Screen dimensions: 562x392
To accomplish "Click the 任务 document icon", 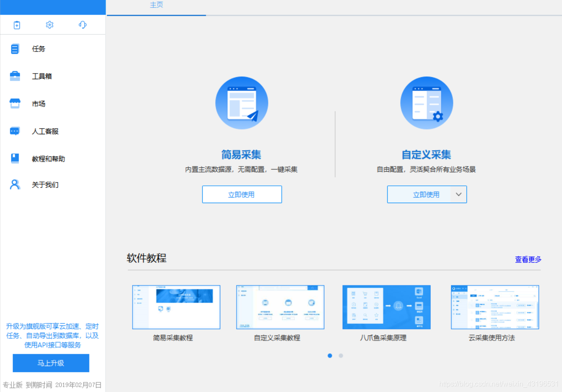I will (x=15, y=49).
